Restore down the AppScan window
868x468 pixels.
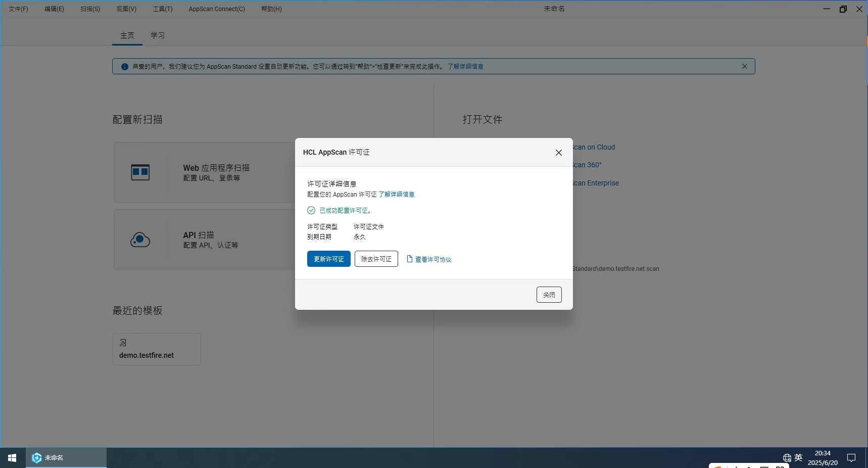point(843,9)
